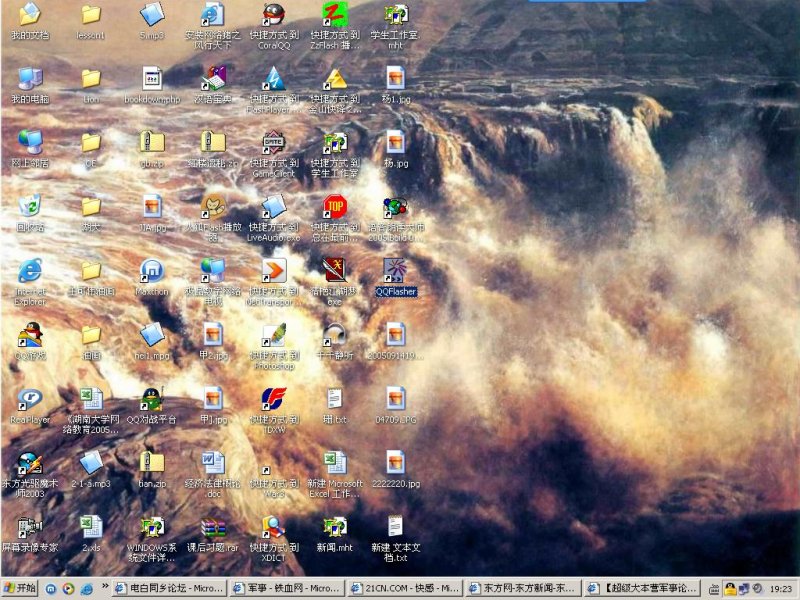
Task: Launch the QQ对战平台 icon
Action: click(x=151, y=399)
